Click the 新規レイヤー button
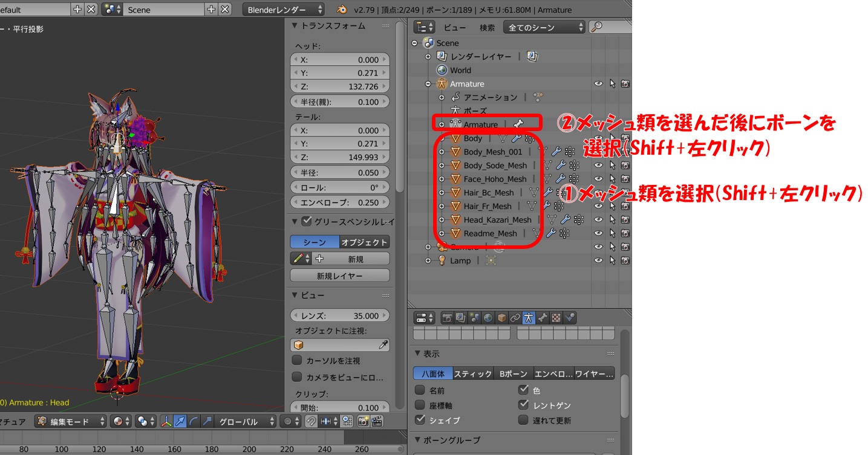The width and height of the screenshot is (868, 455). [339, 276]
